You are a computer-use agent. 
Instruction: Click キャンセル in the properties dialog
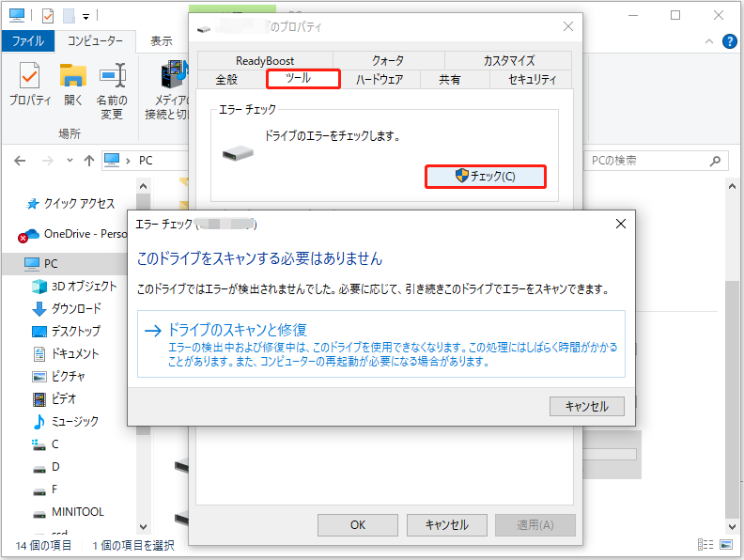446,525
